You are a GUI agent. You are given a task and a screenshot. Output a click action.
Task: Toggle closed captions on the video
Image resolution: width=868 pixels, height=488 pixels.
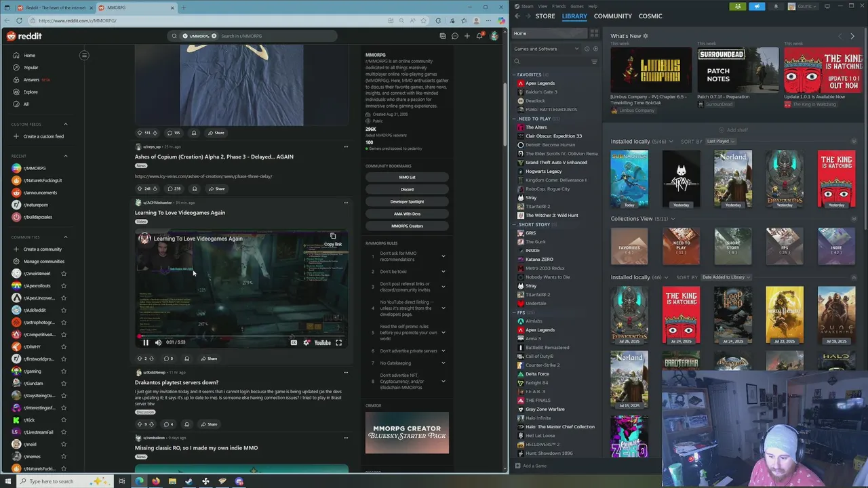pyautogui.click(x=294, y=343)
